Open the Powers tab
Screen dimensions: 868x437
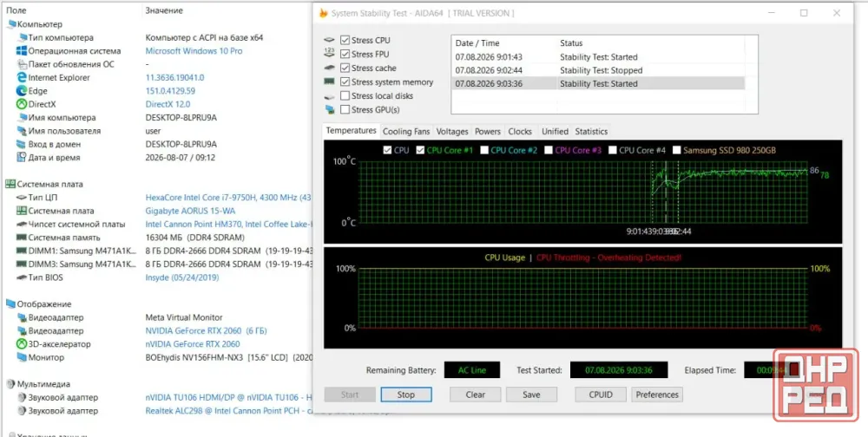488,132
